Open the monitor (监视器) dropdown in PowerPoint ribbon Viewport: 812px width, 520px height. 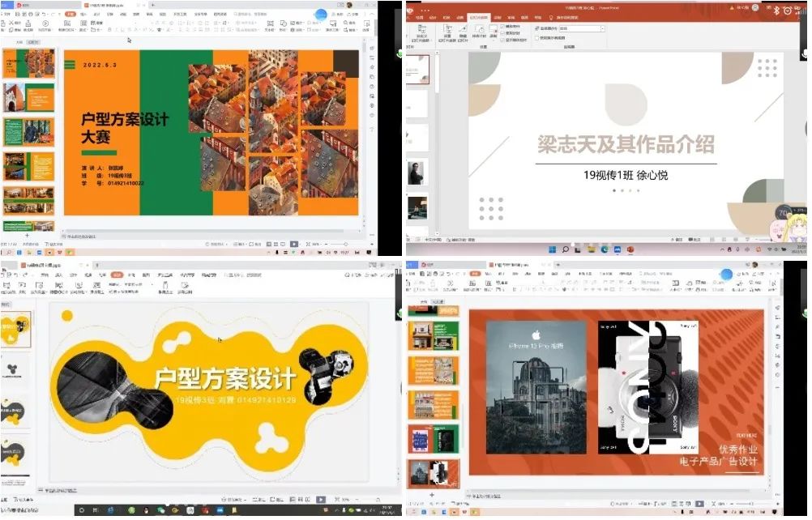pyautogui.click(x=602, y=28)
